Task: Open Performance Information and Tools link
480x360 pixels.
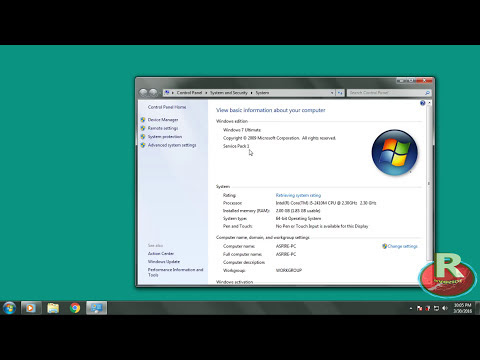Action: (175, 272)
